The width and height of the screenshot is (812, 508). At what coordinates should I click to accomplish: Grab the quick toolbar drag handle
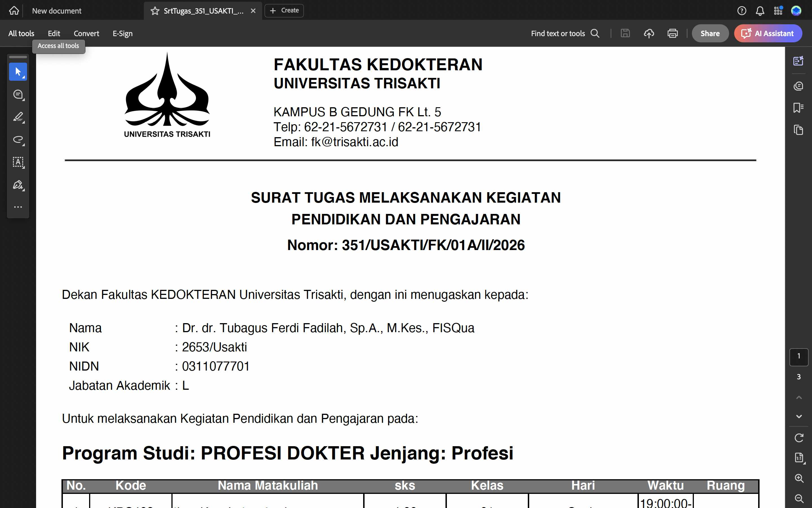point(18,57)
